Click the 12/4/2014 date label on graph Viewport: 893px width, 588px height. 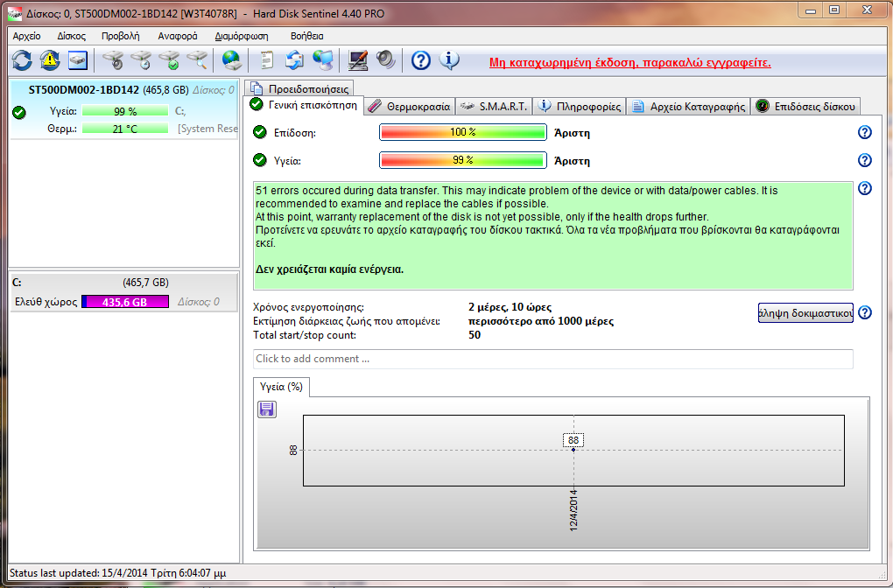coord(573,510)
